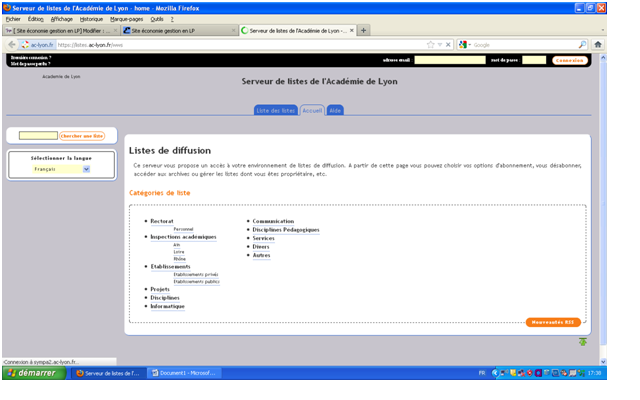
Task: Click the Google search box
Action: (524, 45)
